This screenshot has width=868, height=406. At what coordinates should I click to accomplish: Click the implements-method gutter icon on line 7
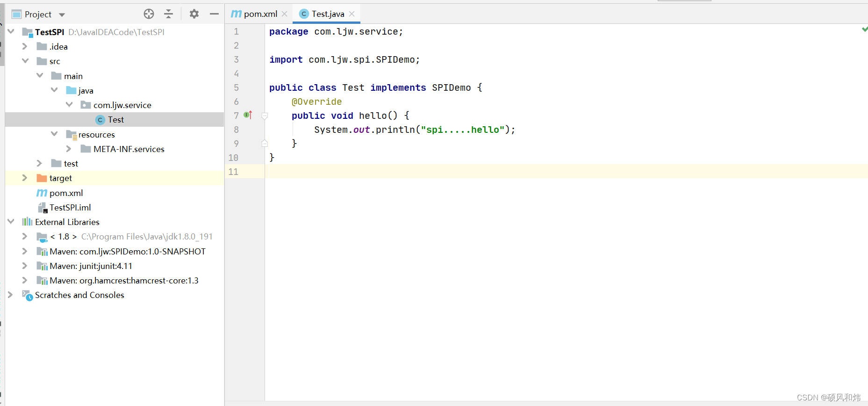248,115
